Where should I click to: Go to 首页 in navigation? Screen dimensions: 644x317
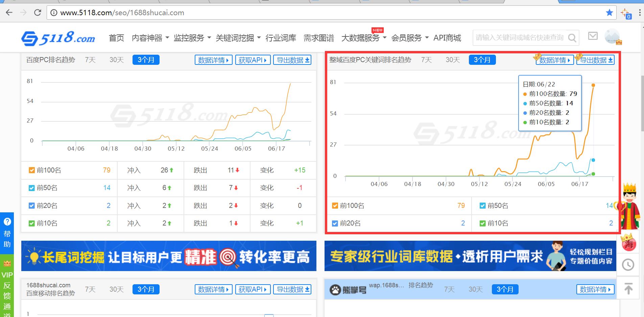pyautogui.click(x=116, y=38)
